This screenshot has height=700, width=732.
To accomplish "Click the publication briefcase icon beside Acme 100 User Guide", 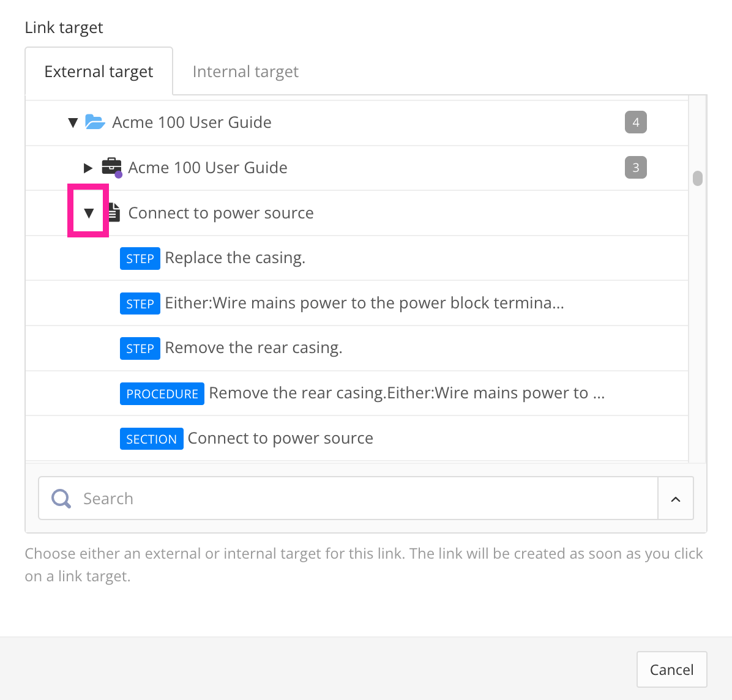I will pos(111,166).
